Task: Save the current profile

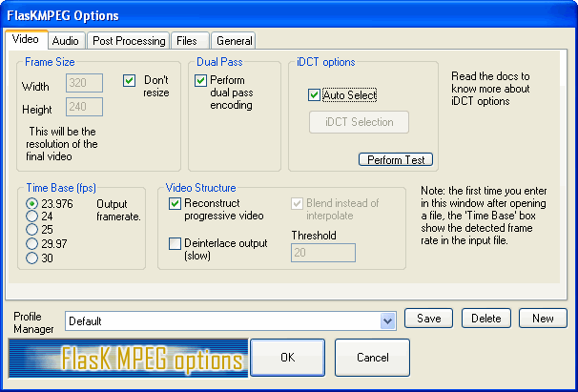Action: pos(428,319)
